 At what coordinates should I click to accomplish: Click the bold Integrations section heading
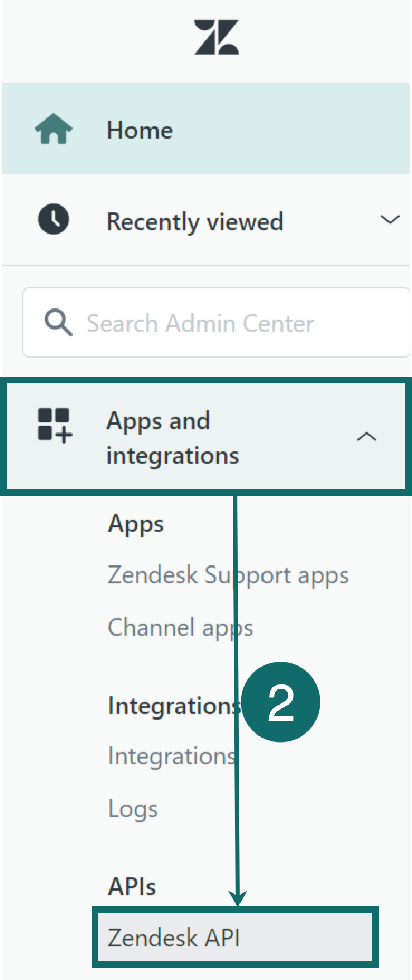click(x=174, y=706)
